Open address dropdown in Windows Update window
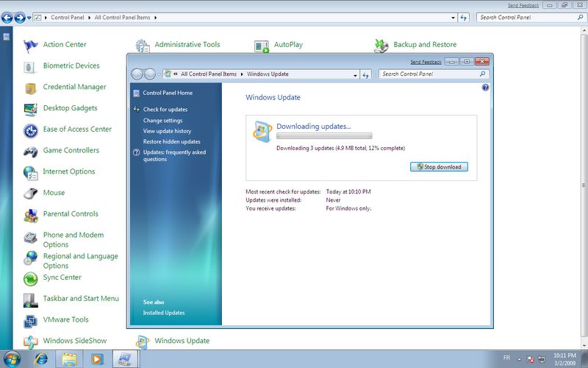This screenshot has width=588, height=368. click(x=355, y=75)
